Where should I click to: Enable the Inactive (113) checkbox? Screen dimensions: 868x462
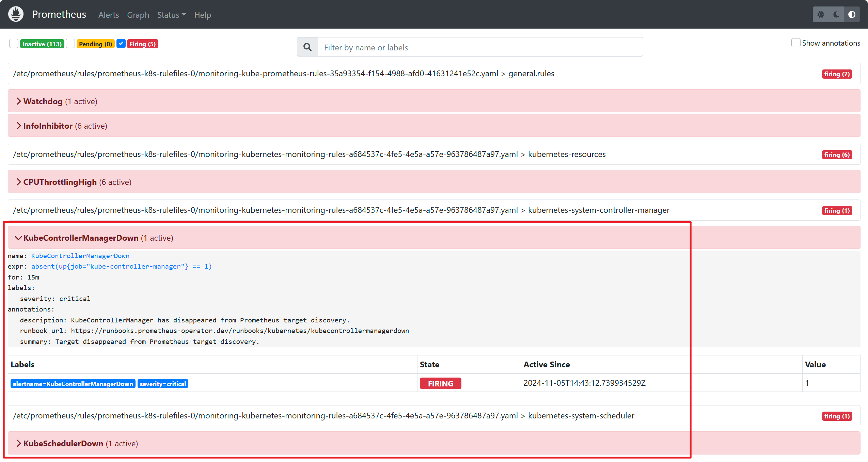point(14,44)
